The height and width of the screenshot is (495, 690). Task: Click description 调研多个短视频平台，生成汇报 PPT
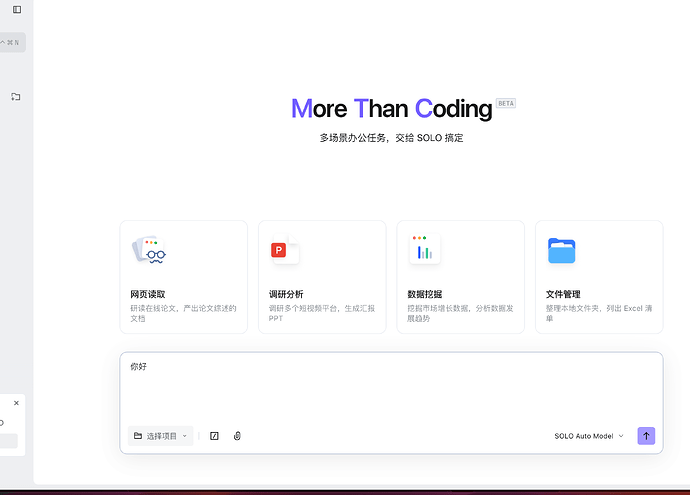[x=322, y=313]
